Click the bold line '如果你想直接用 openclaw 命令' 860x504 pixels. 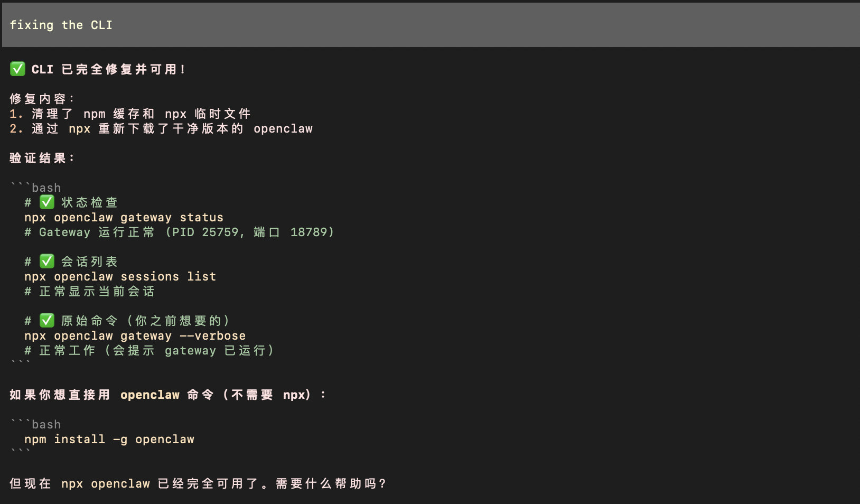(x=168, y=395)
